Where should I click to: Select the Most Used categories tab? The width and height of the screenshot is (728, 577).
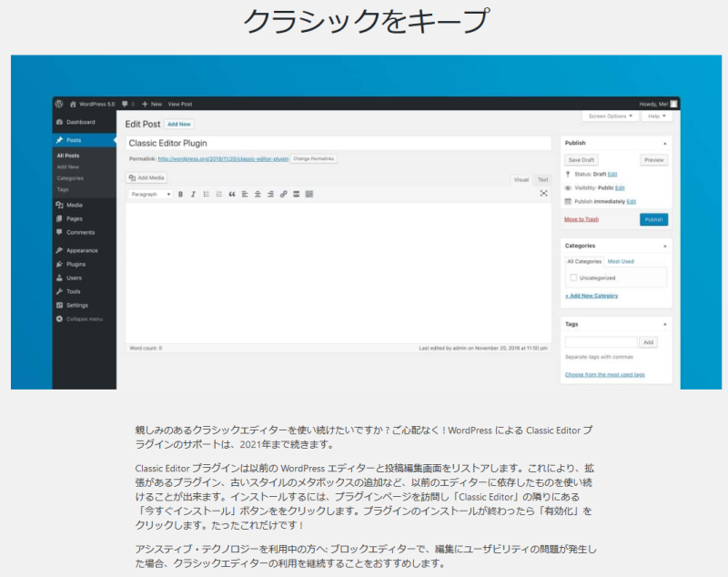pyautogui.click(x=621, y=261)
